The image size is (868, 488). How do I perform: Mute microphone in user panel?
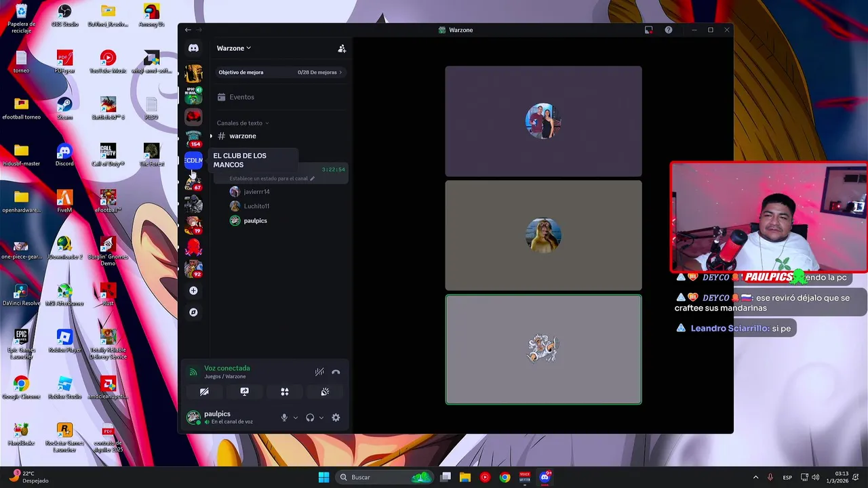[284, 418]
